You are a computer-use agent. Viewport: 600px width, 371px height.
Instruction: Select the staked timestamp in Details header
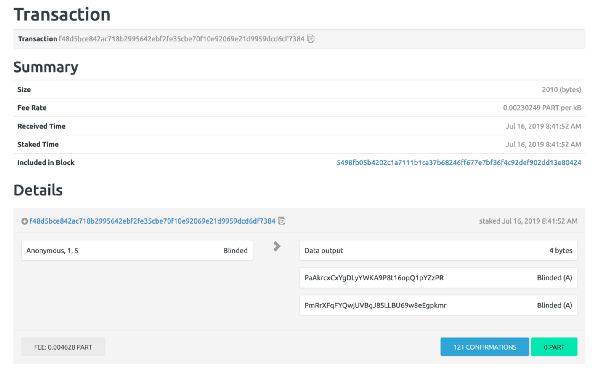pos(528,221)
